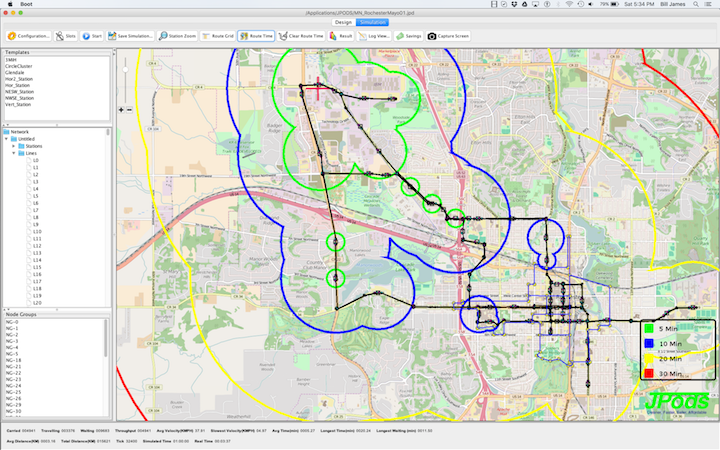Click the green 5 Min legend swatch
Screen dimensions: 720x450
coord(649,327)
